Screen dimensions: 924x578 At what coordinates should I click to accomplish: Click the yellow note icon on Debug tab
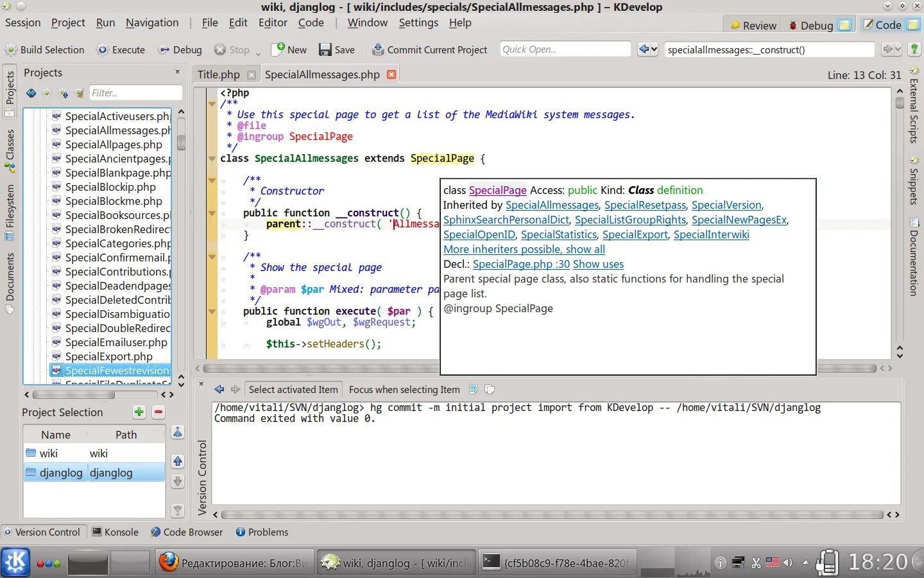click(845, 25)
